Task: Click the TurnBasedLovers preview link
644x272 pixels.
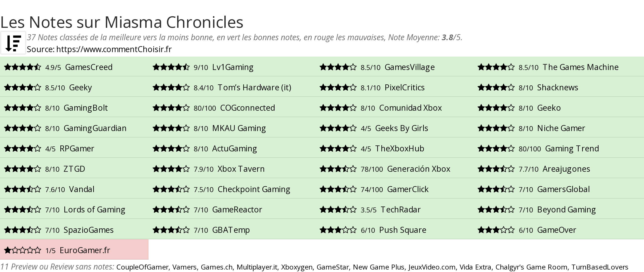Action: click(600, 267)
